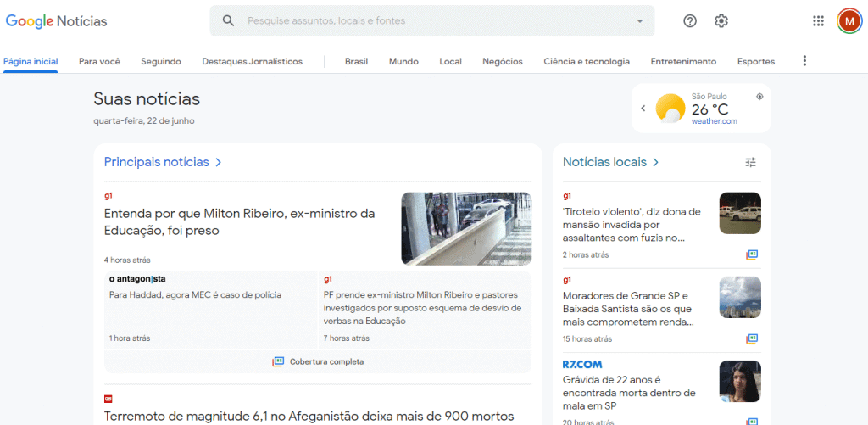Viewport: 868px width, 425px height.
Task: Click the search magnifier icon
Action: coord(228,21)
